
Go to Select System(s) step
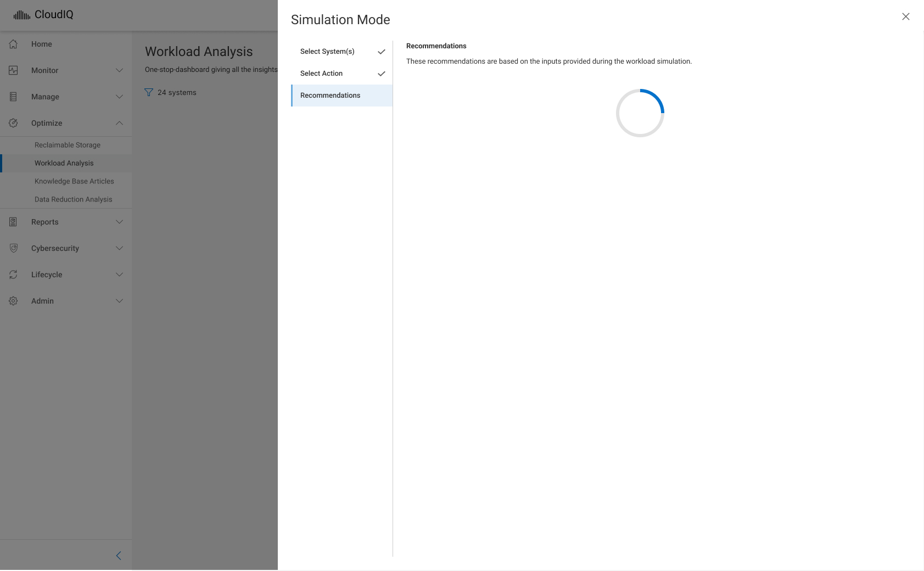(x=341, y=52)
